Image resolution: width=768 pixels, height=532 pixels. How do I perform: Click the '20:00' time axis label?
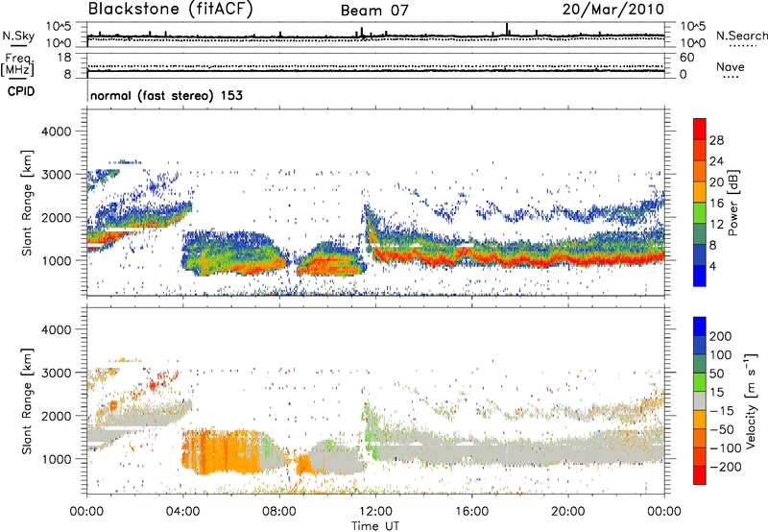pos(567,512)
